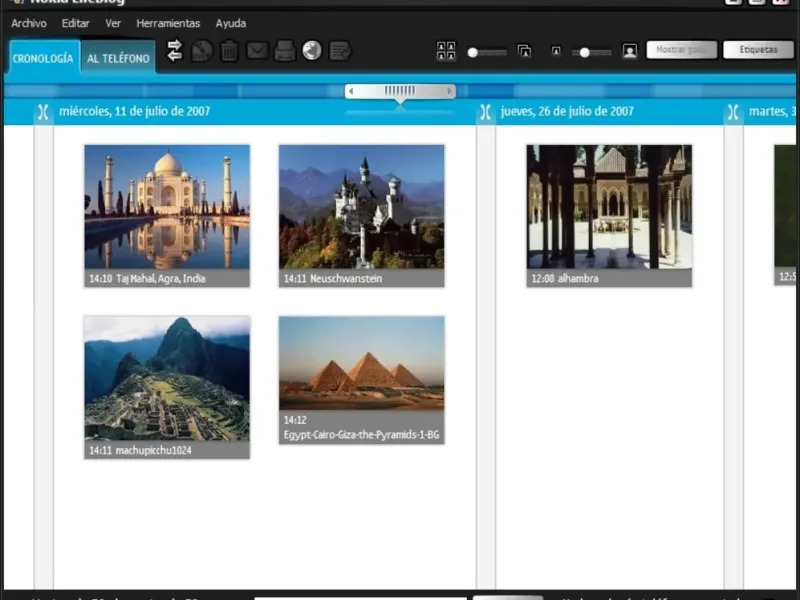Collapse the miércoles, 11 de julio de 2007 column
This screenshot has width=800, height=600.
pos(43,112)
